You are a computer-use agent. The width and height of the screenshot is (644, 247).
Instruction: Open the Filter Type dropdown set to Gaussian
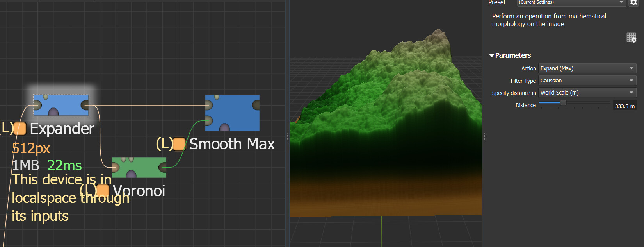point(587,81)
